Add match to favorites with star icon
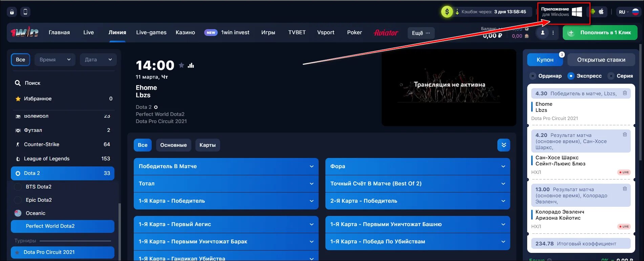644x261 pixels. pos(181,65)
